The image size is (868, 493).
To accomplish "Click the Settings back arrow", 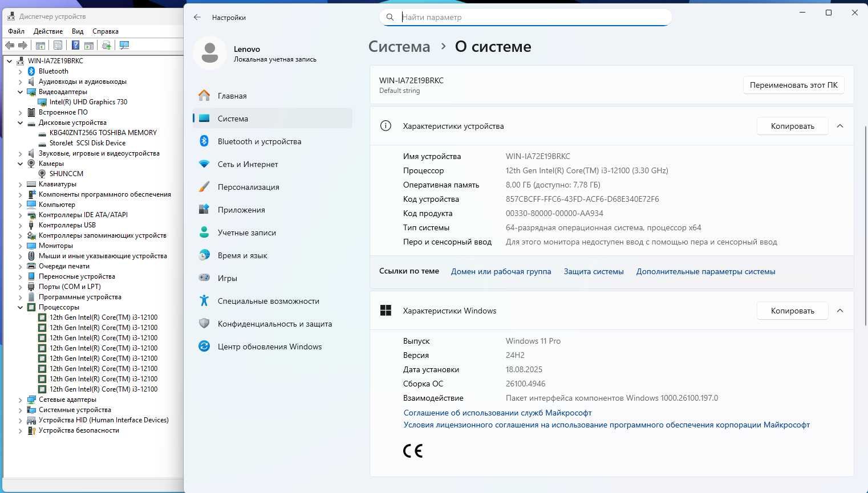I will click(x=197, y=17).
